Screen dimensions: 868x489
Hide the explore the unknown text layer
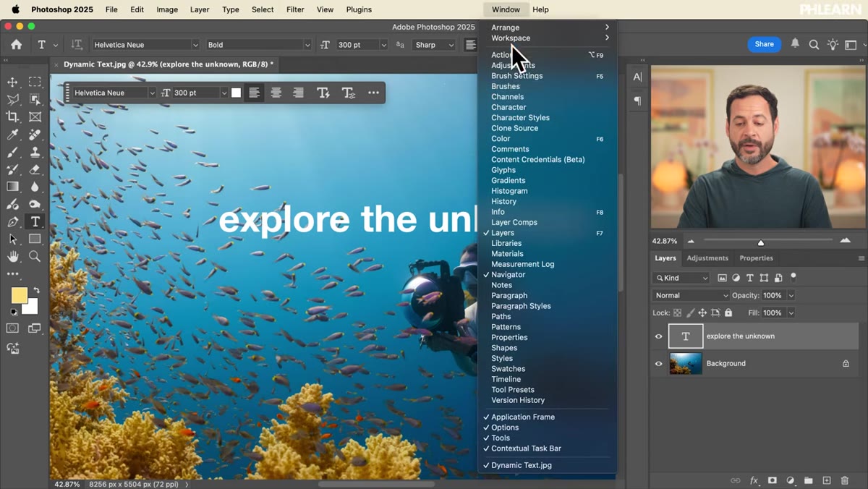click(x=658, y=336)
